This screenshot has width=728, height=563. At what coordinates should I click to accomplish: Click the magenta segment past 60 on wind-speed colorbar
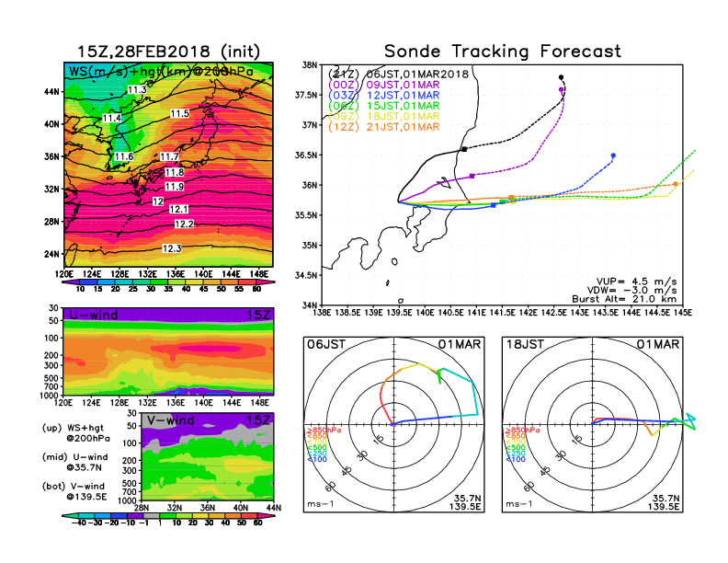(267, 281)
